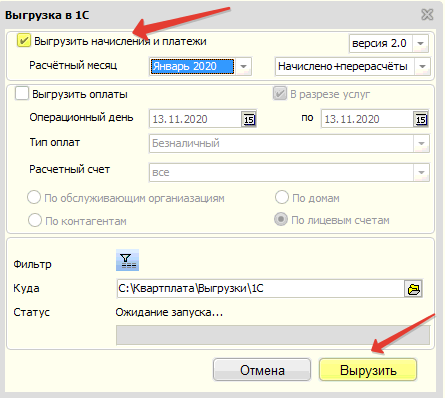Open the filter settings icon
The image size is (445, 398).
pos(127,260)
